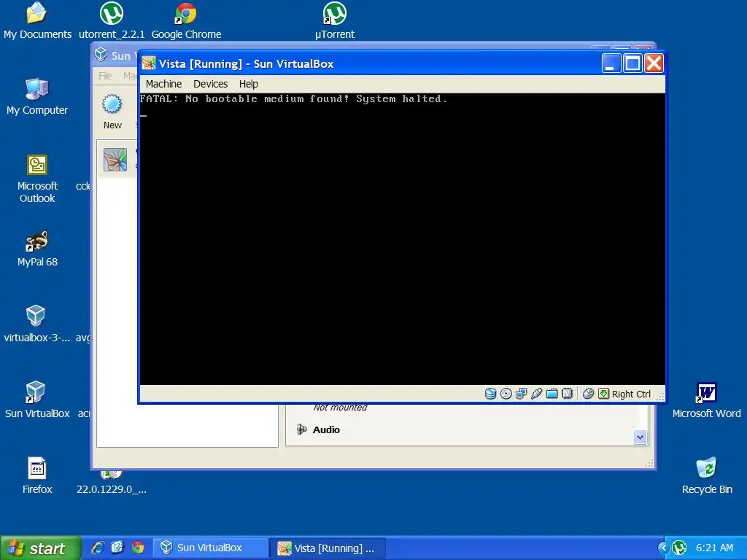Switch to the Sun VirtualBox taskbar button
This screenshot has height=560, width=747.
tap(210, 548)
